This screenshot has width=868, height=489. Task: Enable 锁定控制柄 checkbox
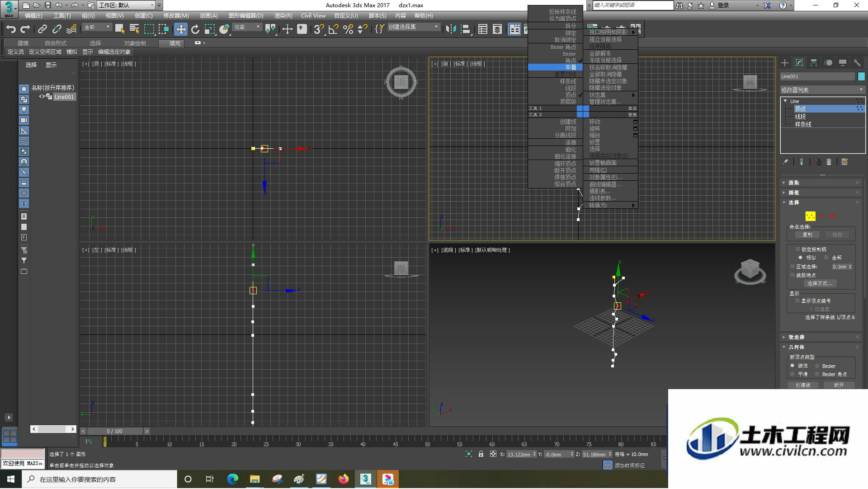pos(797,249)
